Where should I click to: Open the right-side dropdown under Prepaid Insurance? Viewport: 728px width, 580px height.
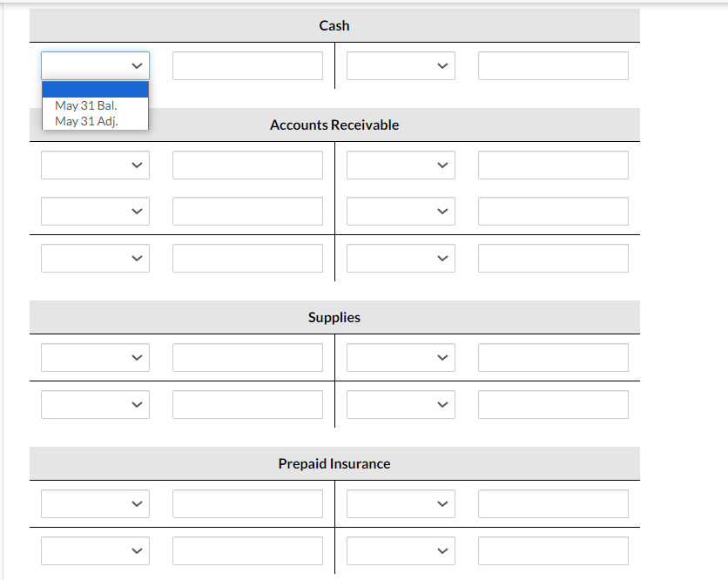pos(401,503)
